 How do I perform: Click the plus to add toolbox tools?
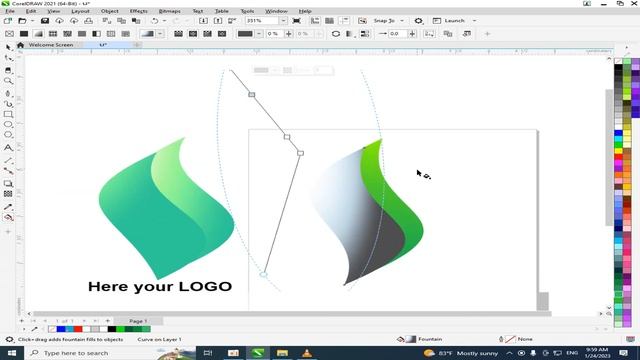coord(8,232)
